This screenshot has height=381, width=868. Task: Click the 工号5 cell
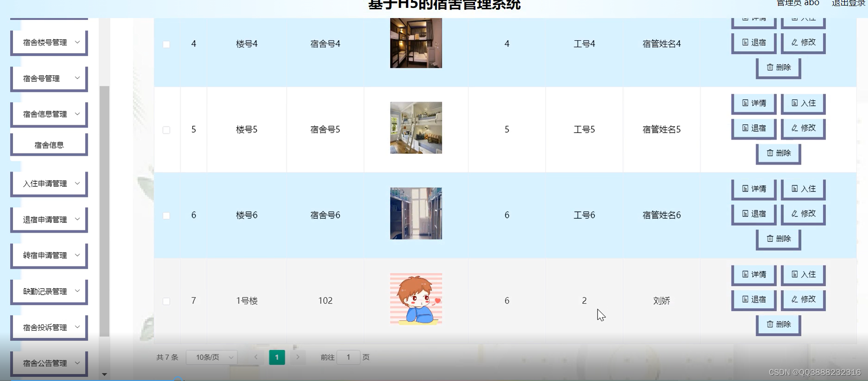coord(584,129)
